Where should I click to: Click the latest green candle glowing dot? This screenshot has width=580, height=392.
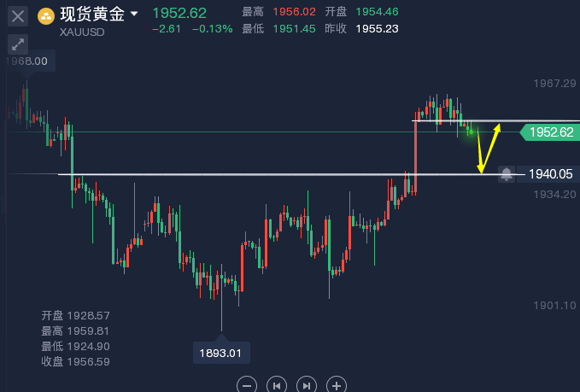point(472,131)
